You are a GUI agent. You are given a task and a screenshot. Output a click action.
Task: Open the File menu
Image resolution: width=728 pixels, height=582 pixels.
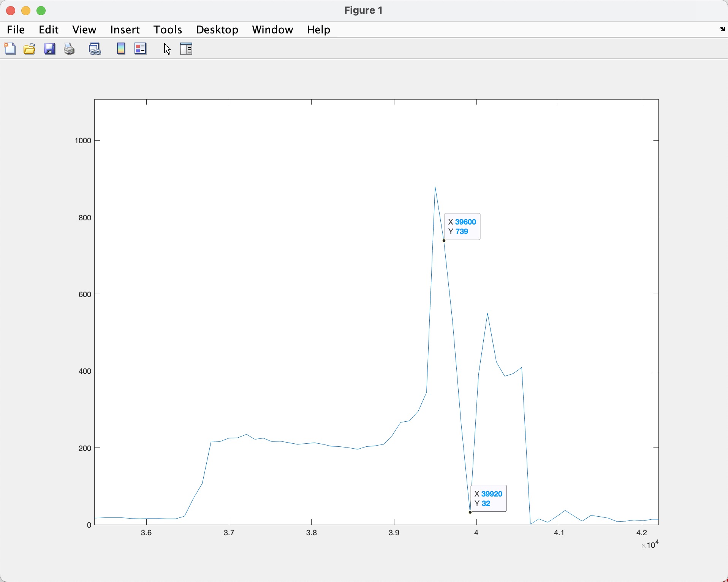(16, 30)
